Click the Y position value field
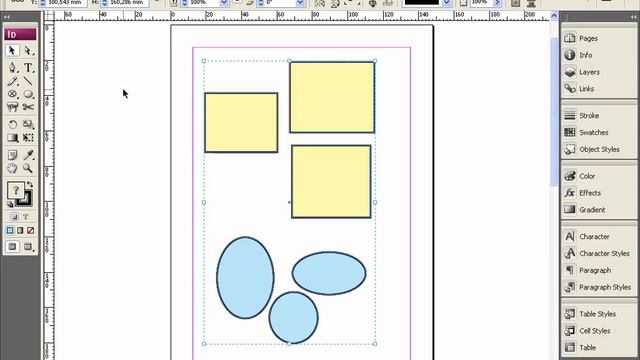This screenshot has width=640, height=360. pos(67,2)
